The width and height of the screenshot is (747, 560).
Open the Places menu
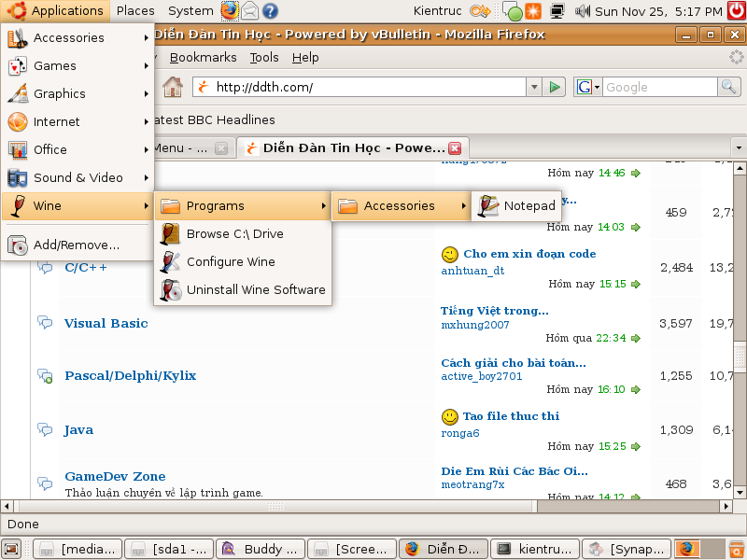(x=135, y=11)
